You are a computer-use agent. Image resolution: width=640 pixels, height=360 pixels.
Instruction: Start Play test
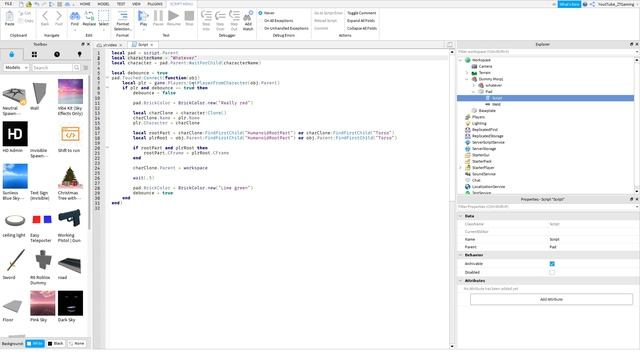pyautogui.click(x=143, y=18)
